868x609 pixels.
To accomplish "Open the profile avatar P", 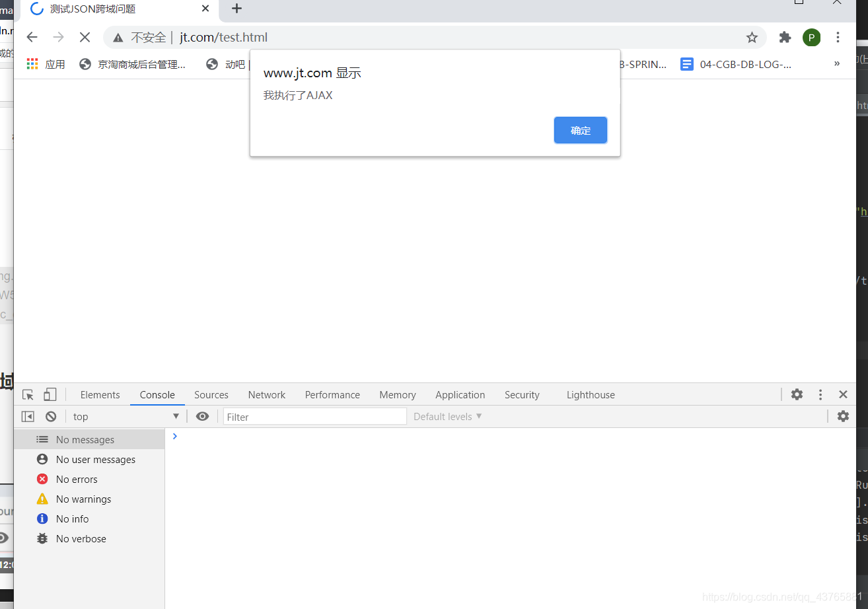I will tap(811, 38).
